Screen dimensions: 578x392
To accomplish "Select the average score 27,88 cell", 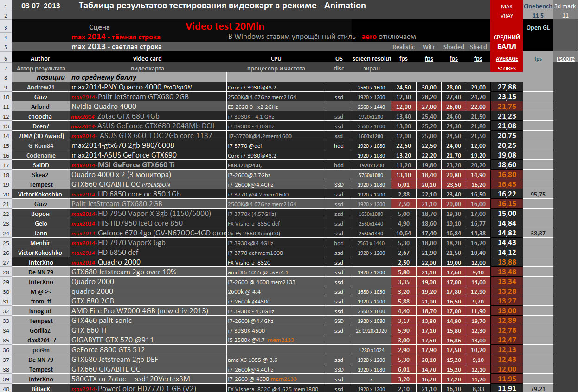I will pyautogui.click(x=507, y=87).
